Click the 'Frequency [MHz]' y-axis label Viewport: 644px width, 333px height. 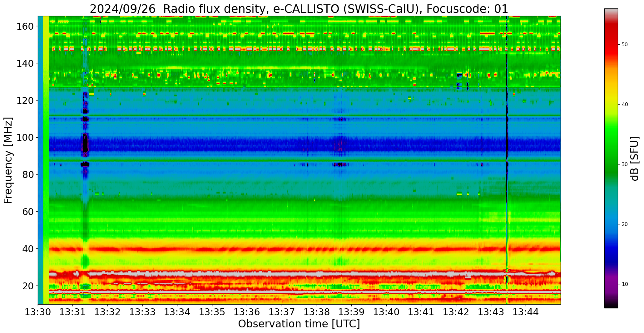point(8,160)
